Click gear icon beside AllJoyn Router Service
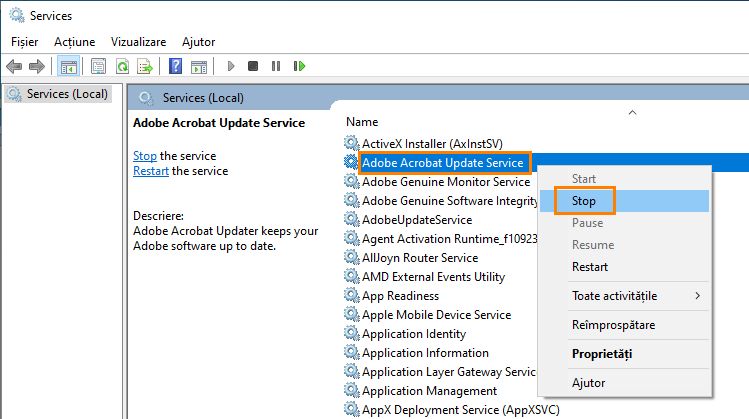Viewport: 749px width, 419px height. (352, 258)
